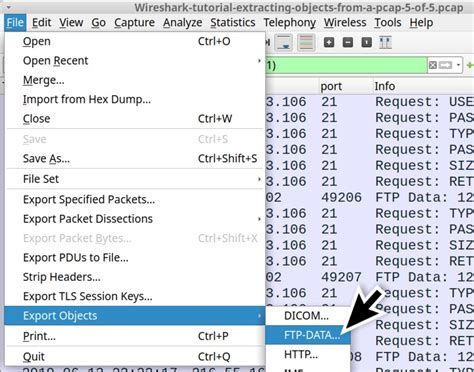The height and width of the screenshot is (372, 474).
Task: Open display filter history dropdown
Action: tap(458, 65)
